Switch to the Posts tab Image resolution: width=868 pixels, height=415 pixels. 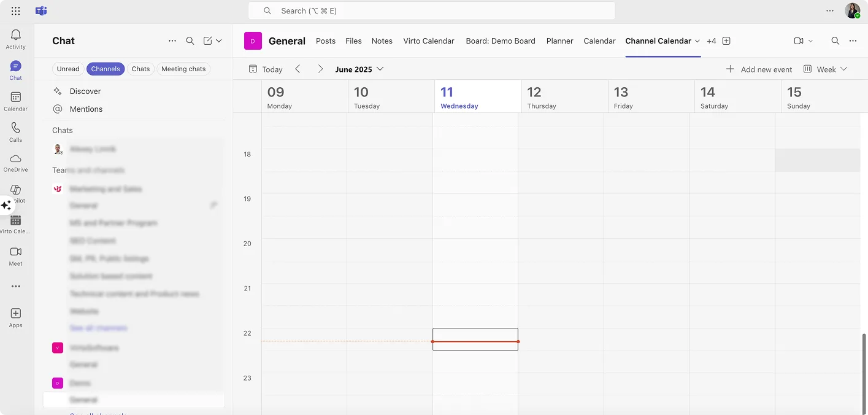pos(325,41)
